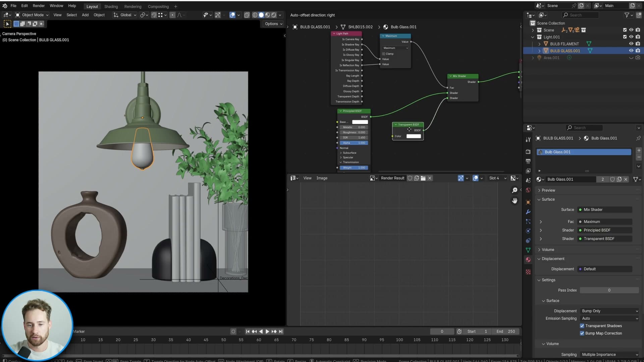Open the World properties tab
Viewport: 644px width, 362px height.
tap(528, 190)
